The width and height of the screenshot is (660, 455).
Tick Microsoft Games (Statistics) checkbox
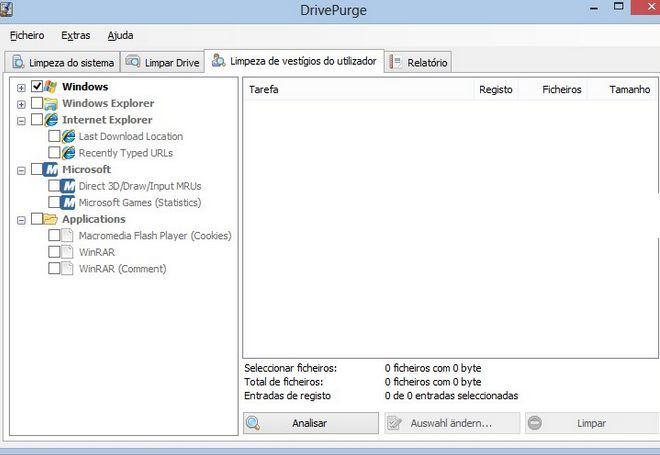(x=54, y=202)
